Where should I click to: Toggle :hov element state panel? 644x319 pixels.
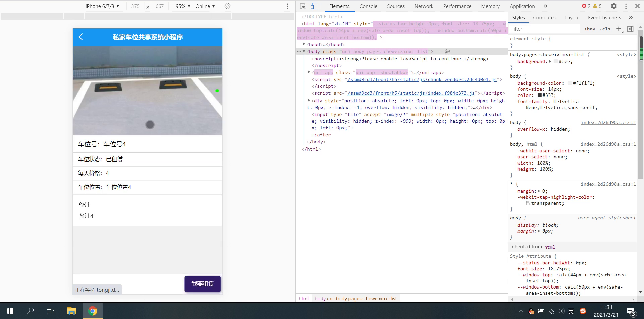coord(590,29)
